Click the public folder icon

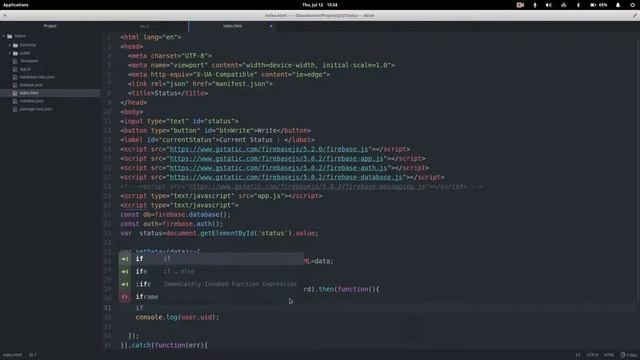(16, 53)
